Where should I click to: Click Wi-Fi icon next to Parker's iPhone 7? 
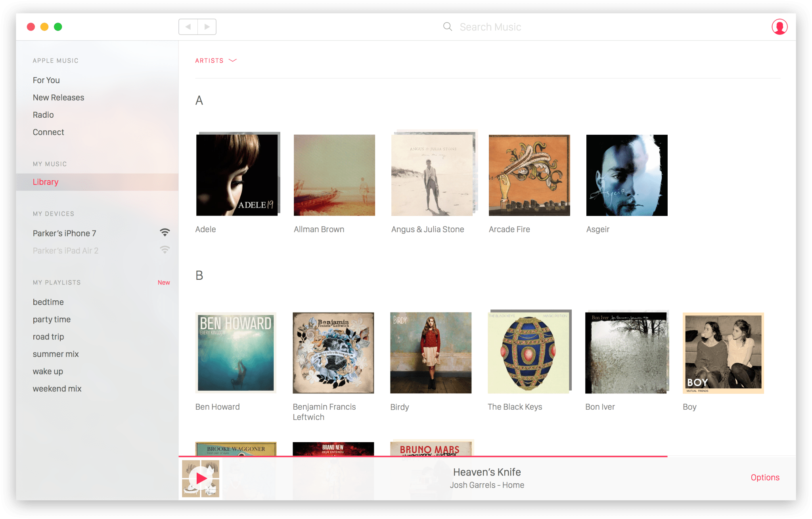[165, 233]
